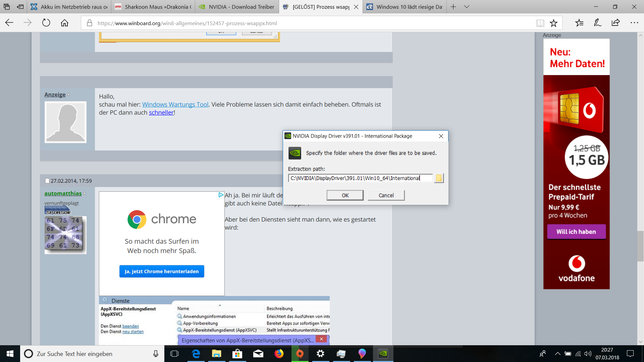Expand hidden system tray icons
The height and width of the screenshot is (362, 644).
click(557, 354)
